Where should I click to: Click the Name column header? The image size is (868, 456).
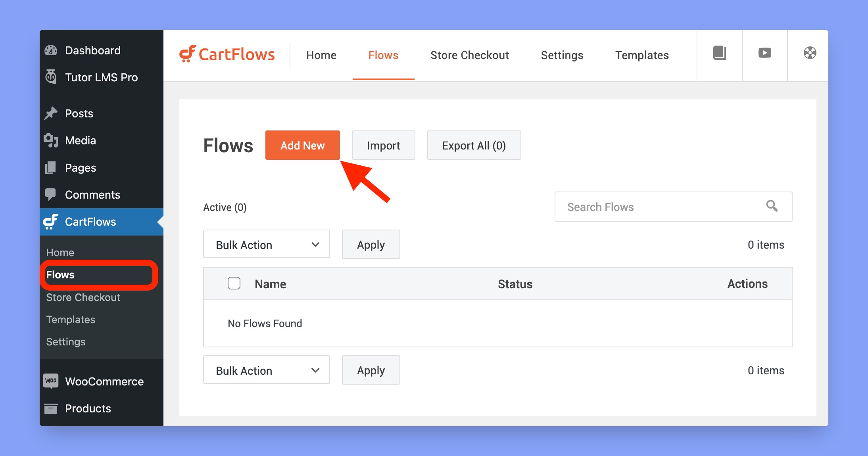[270, 284]
